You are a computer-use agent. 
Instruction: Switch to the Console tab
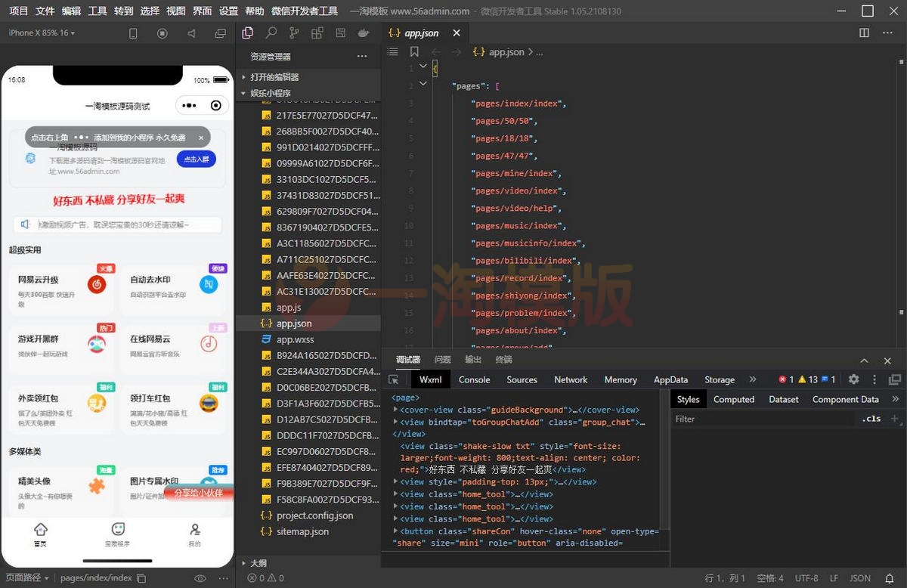coord(474,379)
